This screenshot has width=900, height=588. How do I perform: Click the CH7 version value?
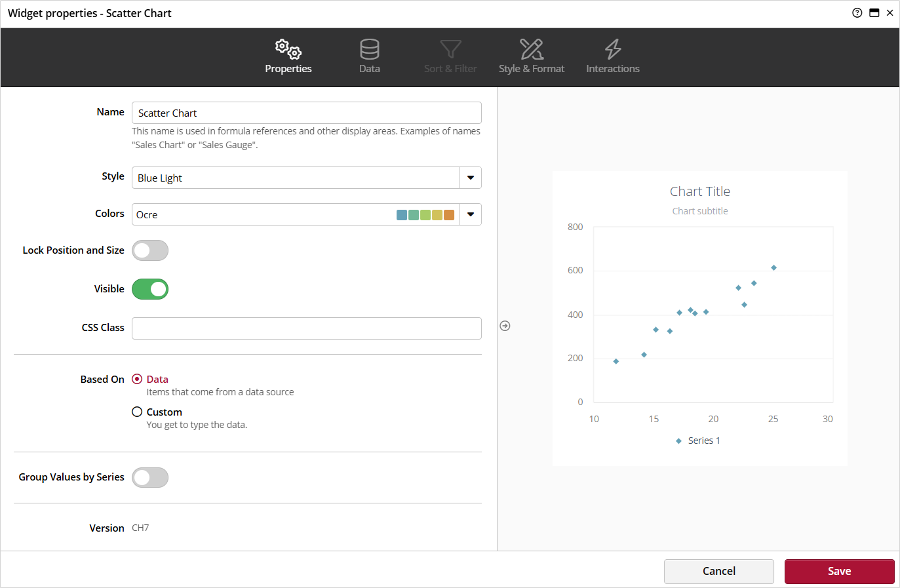coord(140,528)
